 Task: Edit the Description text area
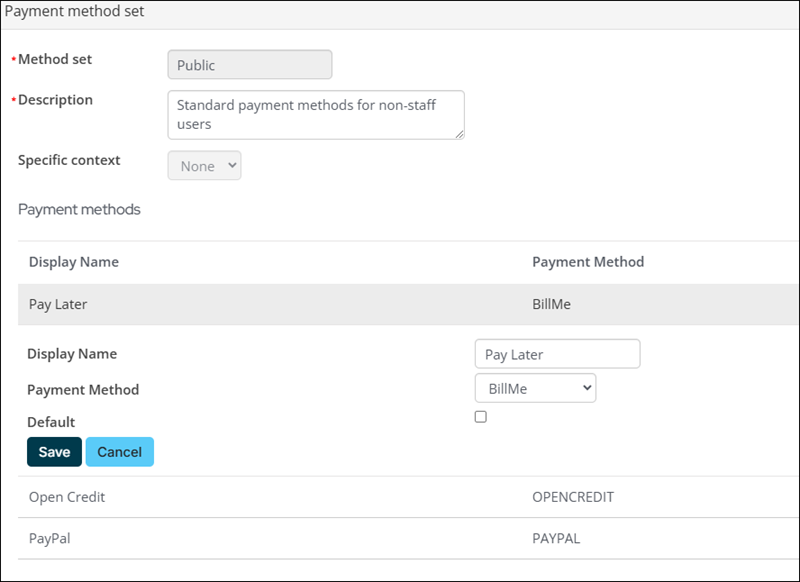tap(316, 115)
